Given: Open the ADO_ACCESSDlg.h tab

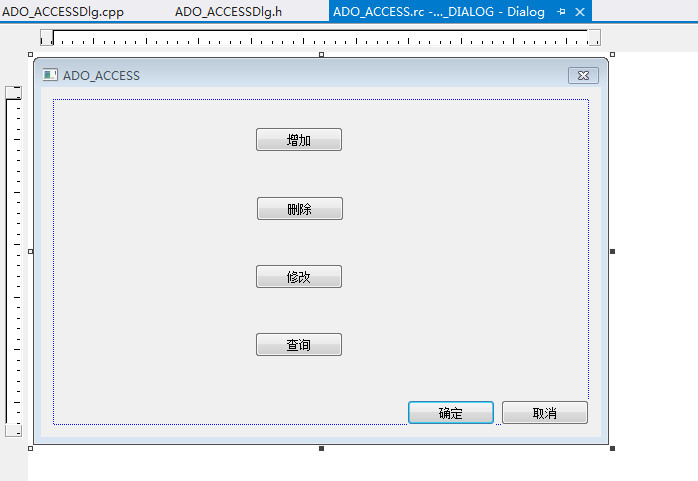Looking at the screenshot, I should click(x=228, y=12).
